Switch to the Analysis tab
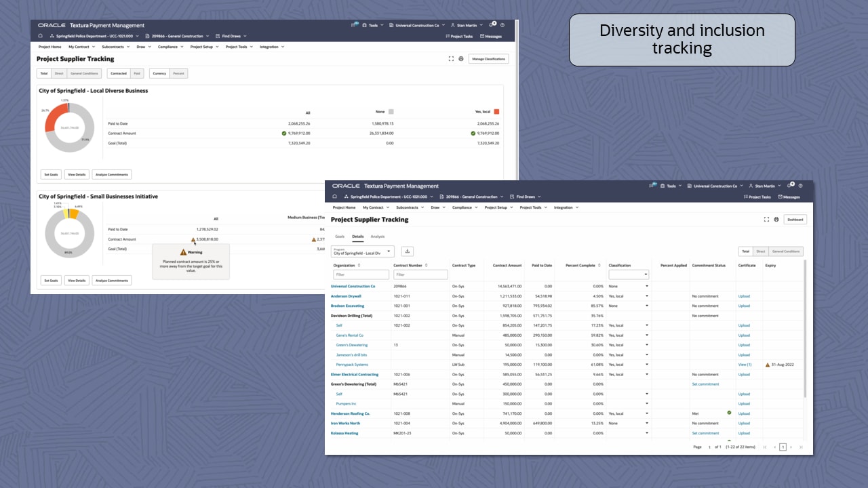 coord(377,237)
